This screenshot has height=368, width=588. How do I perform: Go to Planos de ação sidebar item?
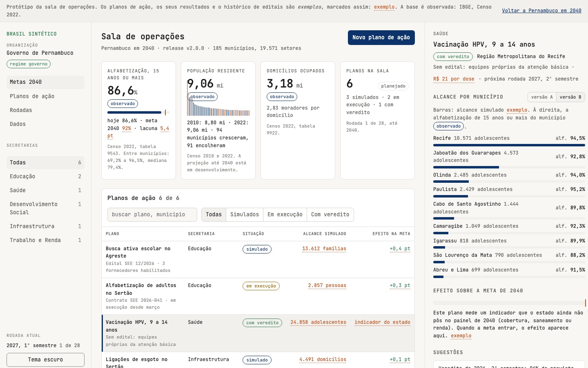coord(45,96)
